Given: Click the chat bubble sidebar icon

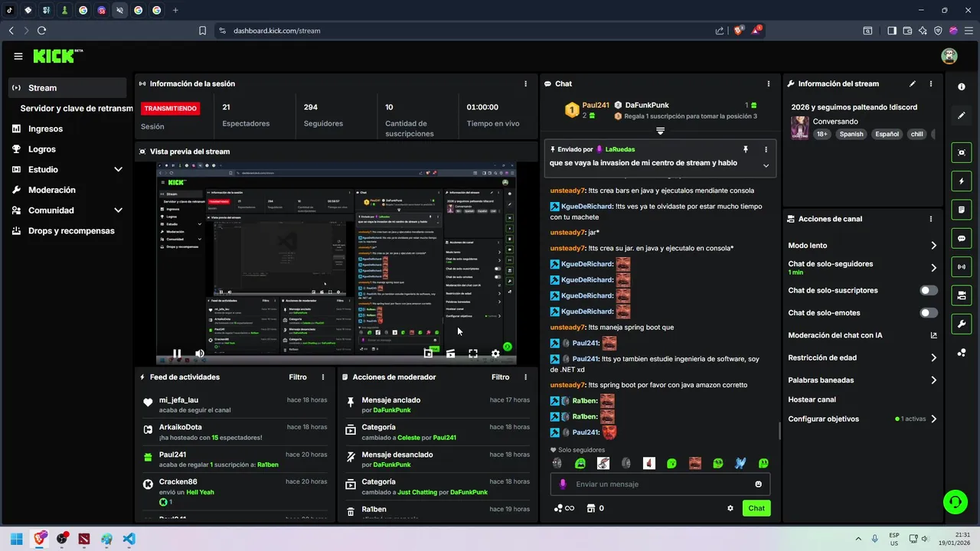Looking at the screenshot, I should 962,238.
